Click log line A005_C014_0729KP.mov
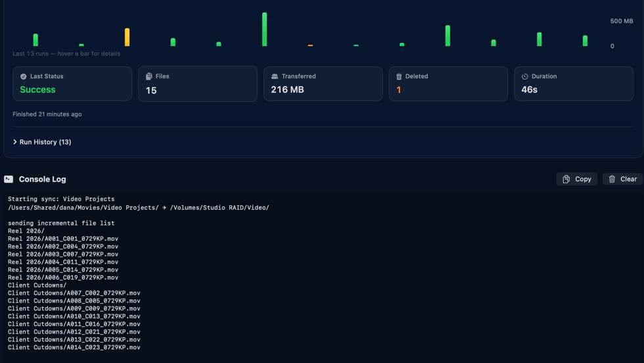The image size is (644, 363). (x=63, y=270)
